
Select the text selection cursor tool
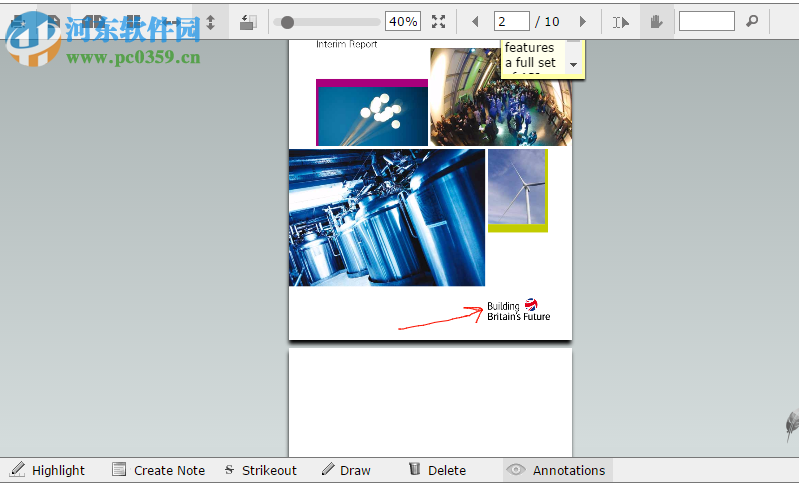pyautogui.click(x=621, y=22)
